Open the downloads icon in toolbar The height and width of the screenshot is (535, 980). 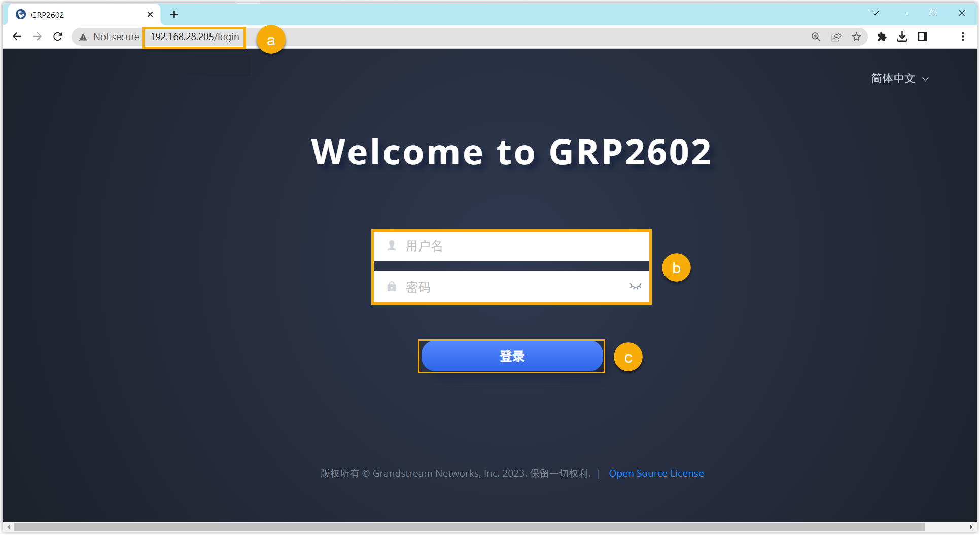point(902,37)
